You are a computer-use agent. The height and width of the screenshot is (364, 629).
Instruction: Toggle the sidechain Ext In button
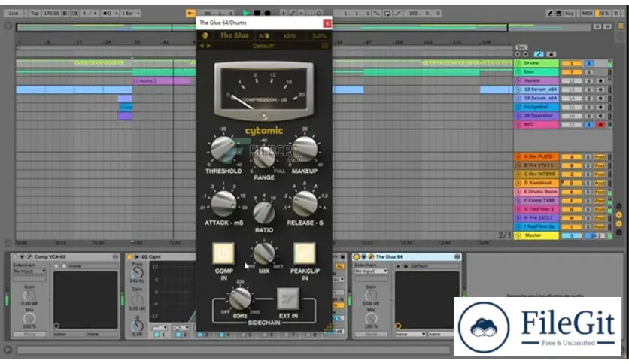pos(288,299)
